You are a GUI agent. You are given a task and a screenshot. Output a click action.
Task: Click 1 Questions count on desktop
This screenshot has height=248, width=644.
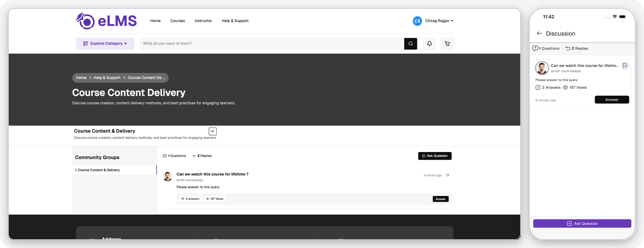pos(174,156)
